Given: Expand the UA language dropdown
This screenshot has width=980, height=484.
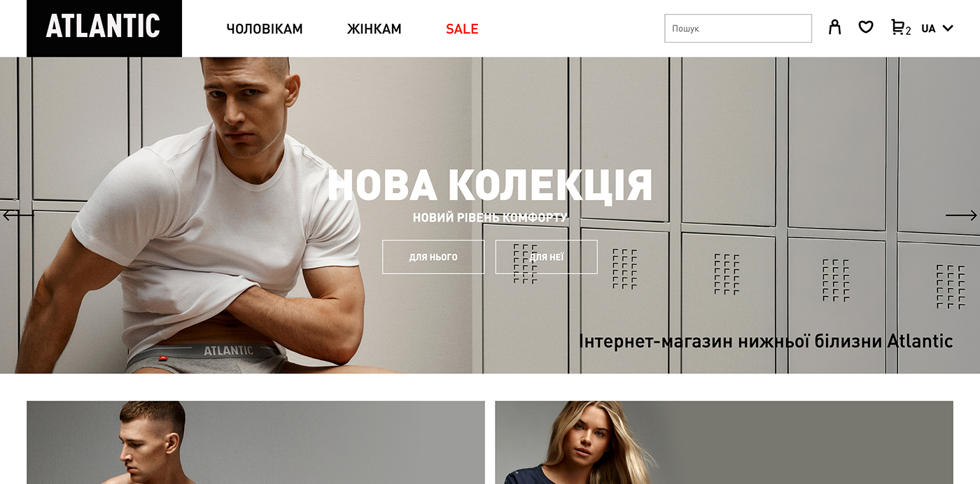Looking at the screenshot, I should pyautogui.click(x=937, y=29).
